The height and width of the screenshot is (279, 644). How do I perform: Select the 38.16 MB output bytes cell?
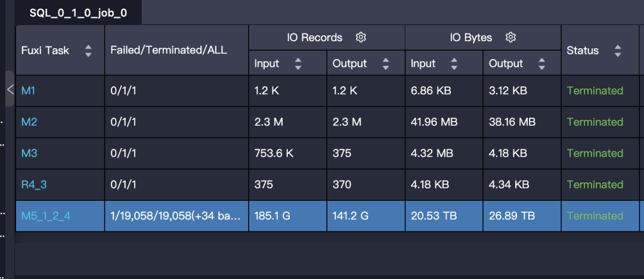click(x=522, y=122)
